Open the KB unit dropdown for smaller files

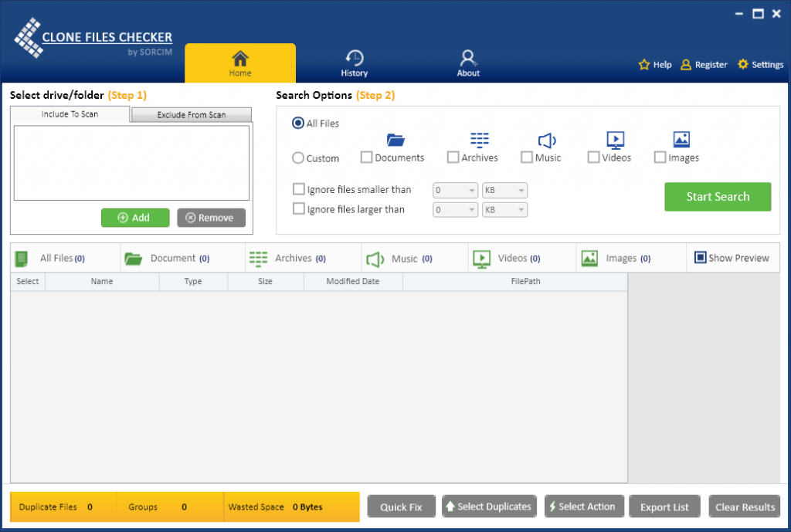(x=504, y=190)
